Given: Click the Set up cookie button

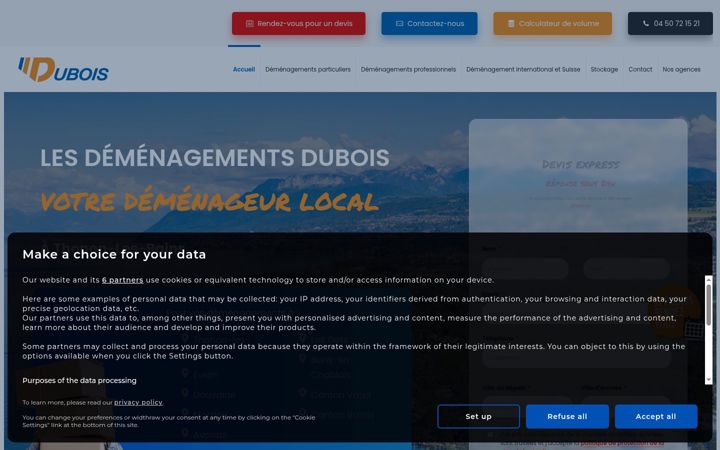Looking at the screenshot, I should 478,416.
